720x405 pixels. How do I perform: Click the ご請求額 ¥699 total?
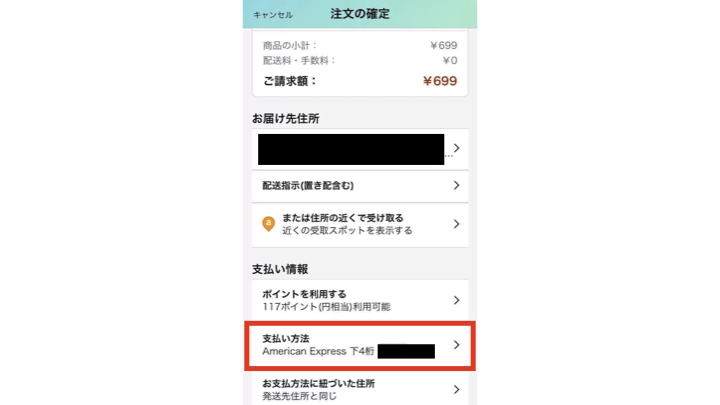pos(360,81)
